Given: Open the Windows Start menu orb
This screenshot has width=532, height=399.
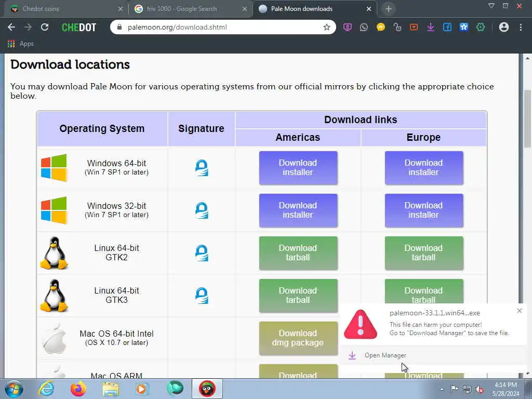Looking at the screenshot, I should 14,389.
